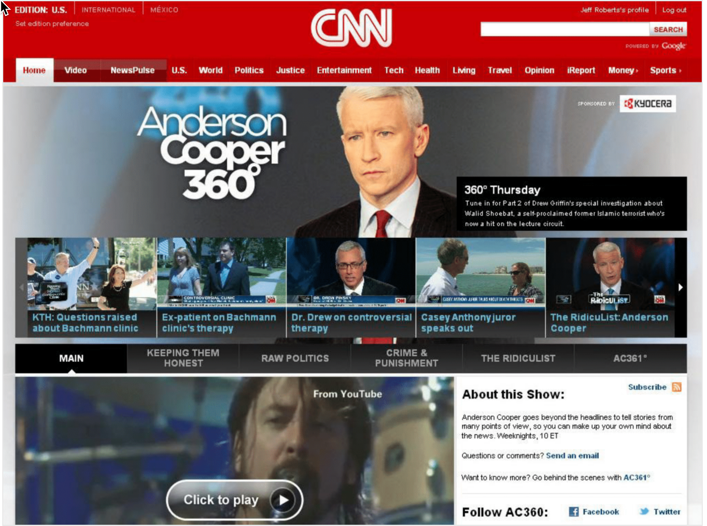
Task: Open the Politics section
Action: tap(249, 70)
